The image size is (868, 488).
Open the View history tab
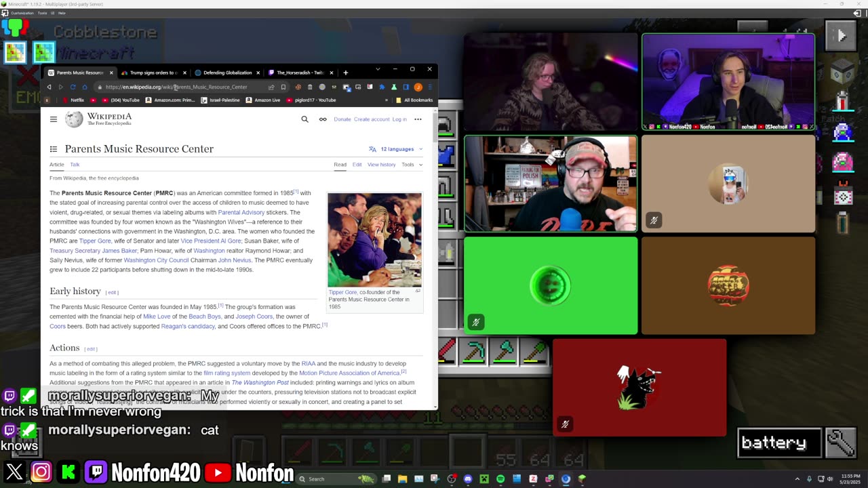click(x=381, y=165)
